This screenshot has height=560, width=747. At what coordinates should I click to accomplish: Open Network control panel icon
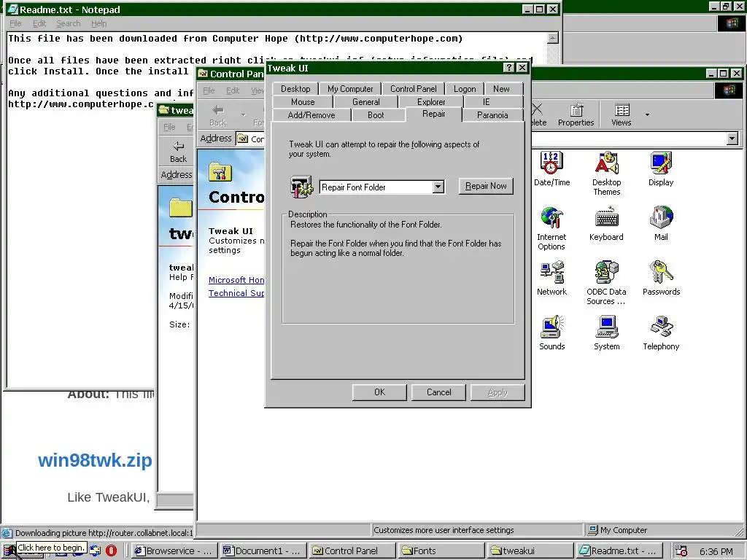click(x=551, y=278)
